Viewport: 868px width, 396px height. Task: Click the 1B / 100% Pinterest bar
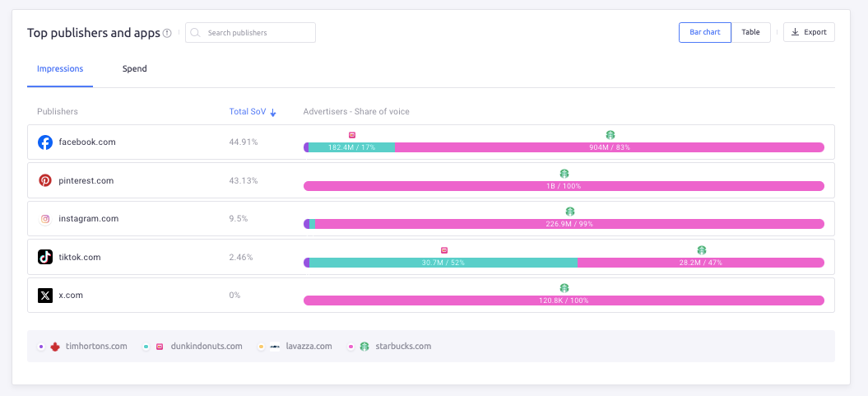pos(564,186)
